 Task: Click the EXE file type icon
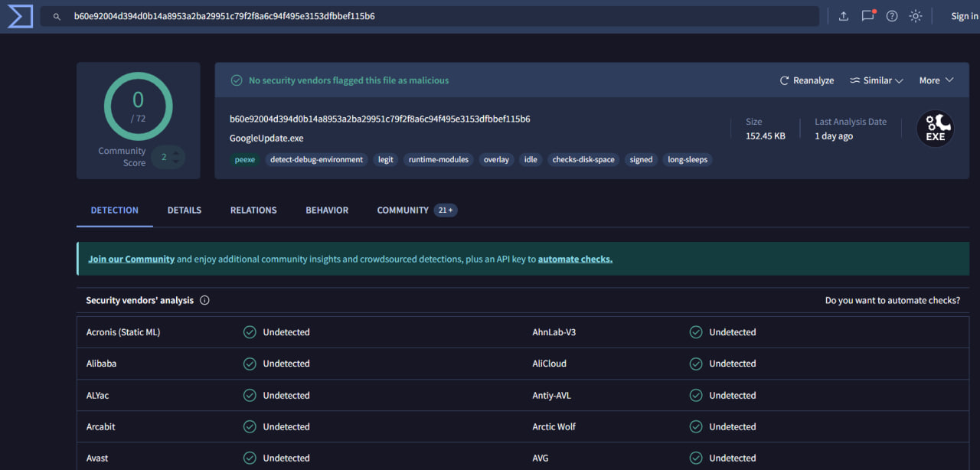[935, 129]
